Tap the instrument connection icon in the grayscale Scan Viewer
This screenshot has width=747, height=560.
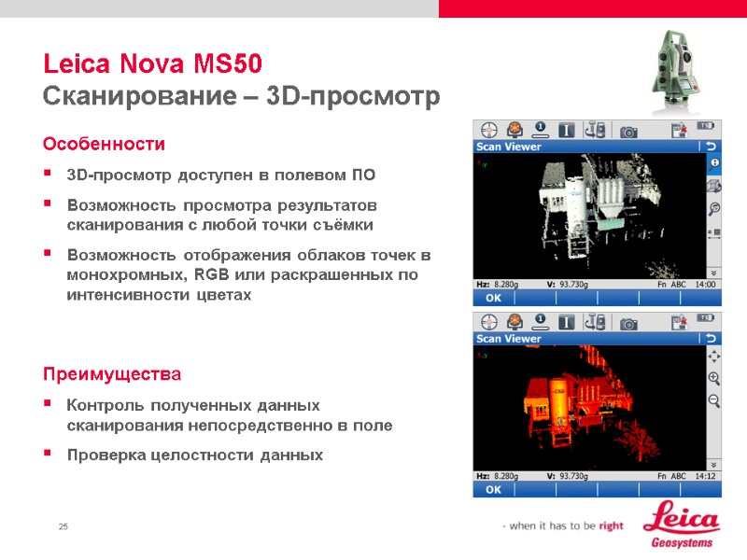(x=595, y=130)
